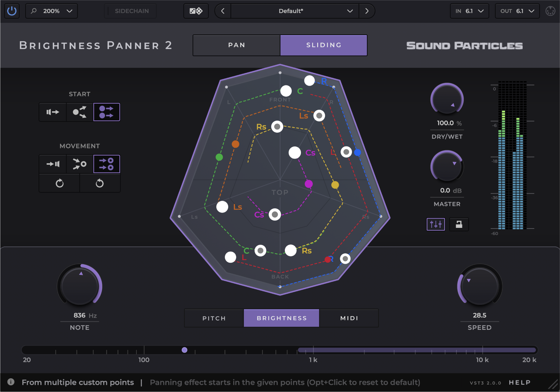
Task: Open the Default* preset dropdown
Action: pyautogui.click(x=294, y=11)
